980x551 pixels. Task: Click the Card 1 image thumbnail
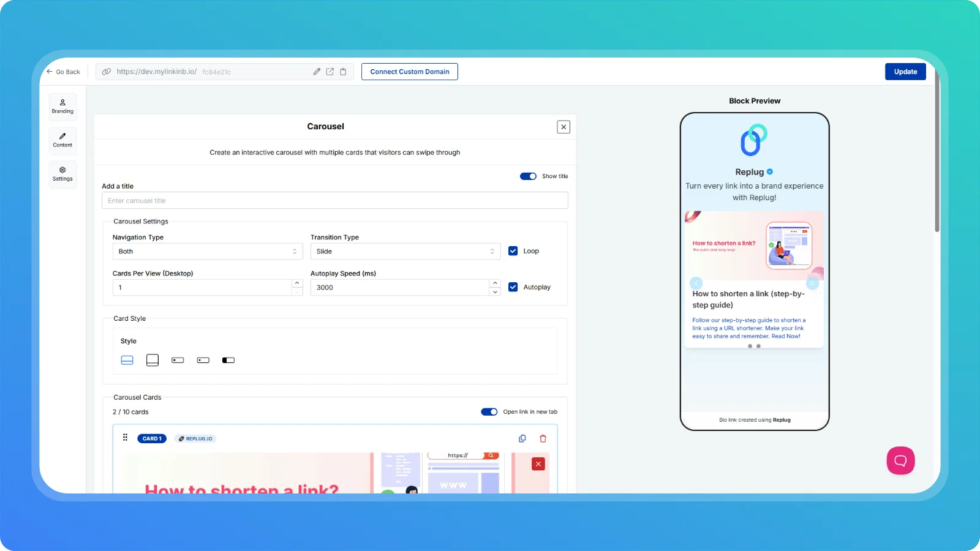[x=336, y=473]
